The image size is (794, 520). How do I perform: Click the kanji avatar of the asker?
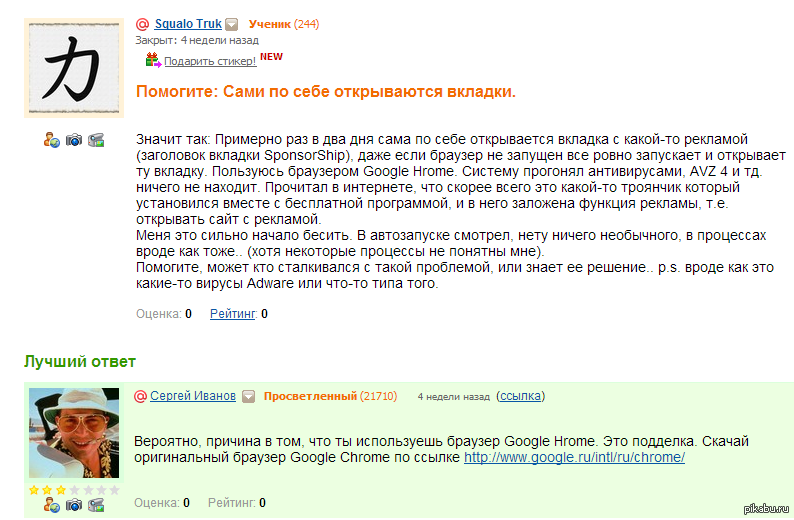(x=74, y=66)
